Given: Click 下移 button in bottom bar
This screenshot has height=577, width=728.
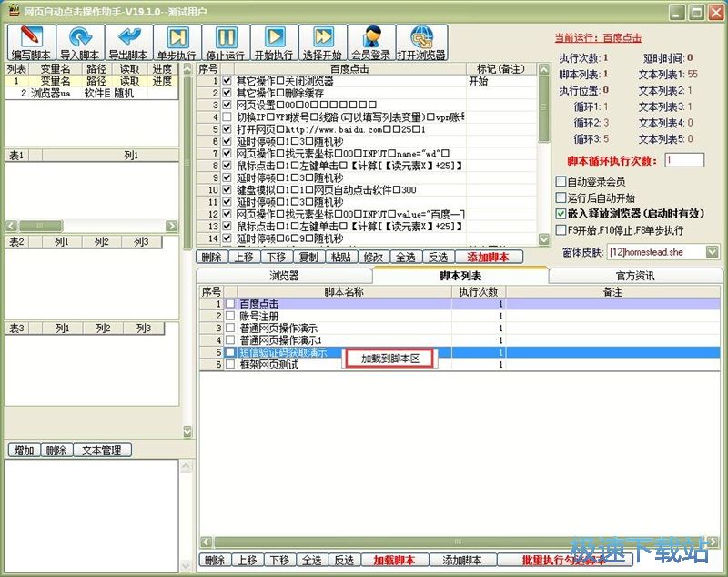Looking at the screenshot, I should [279, 560].
